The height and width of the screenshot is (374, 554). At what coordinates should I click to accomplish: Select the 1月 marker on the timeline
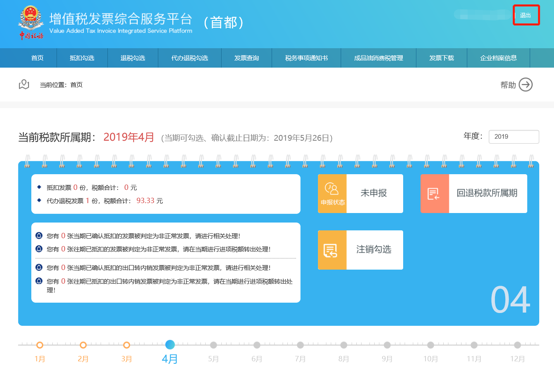point(40,345)
